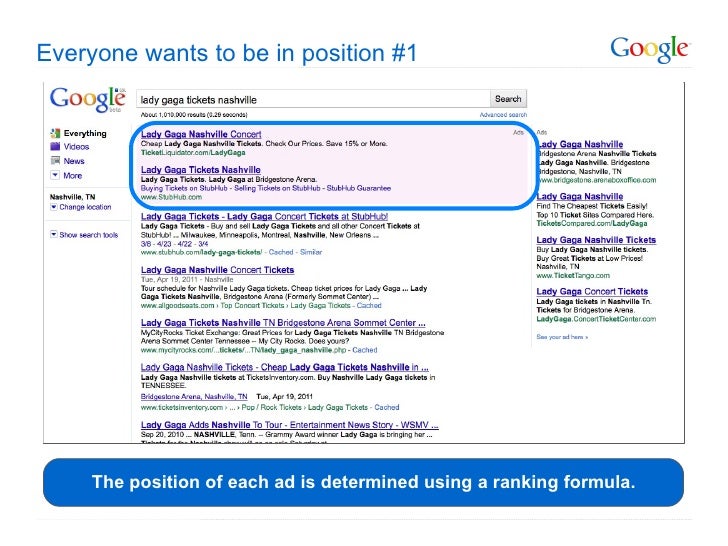Click the Google logo in the slide header
This screenshot has height=546, width=728.
(x=650, y=49)
